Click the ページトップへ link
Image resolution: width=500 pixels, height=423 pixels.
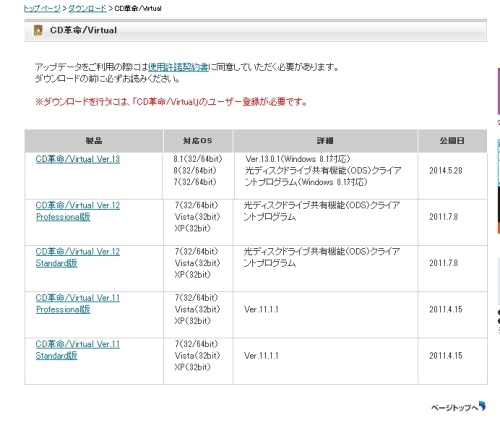[x=455, y=407]
